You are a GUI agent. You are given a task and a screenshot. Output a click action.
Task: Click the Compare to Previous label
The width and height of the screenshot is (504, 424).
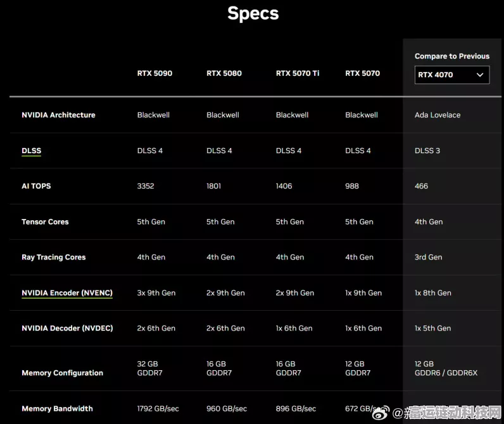[452, 56]
